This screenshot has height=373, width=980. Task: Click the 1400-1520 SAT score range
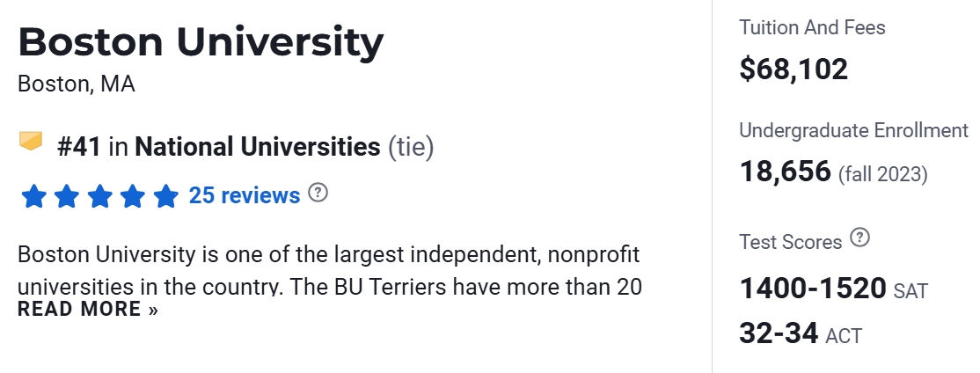[813, 288]
